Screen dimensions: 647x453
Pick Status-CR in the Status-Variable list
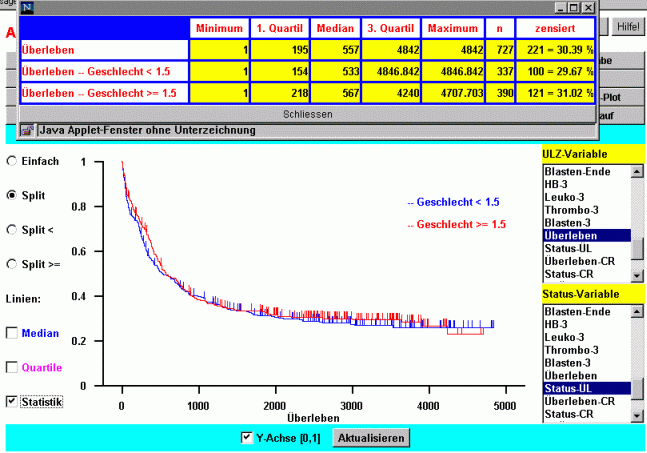569,413
